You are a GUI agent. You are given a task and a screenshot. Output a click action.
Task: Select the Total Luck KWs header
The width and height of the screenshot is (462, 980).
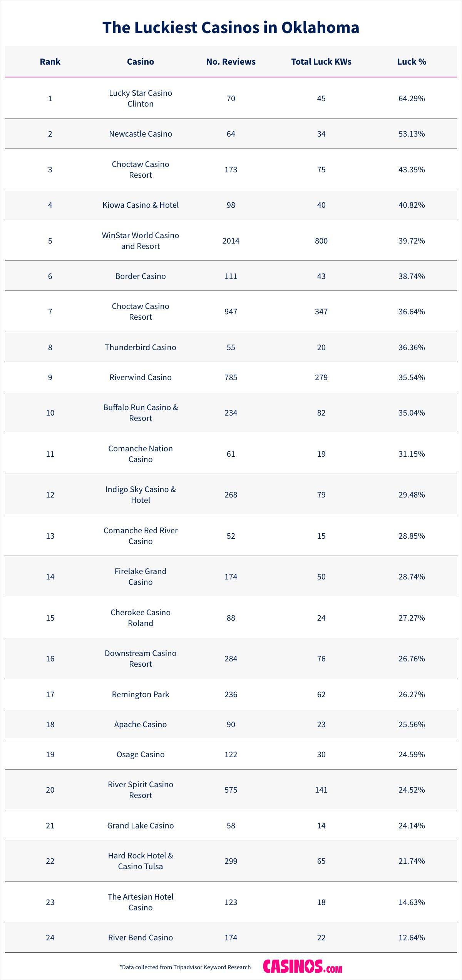click(321, 62)
